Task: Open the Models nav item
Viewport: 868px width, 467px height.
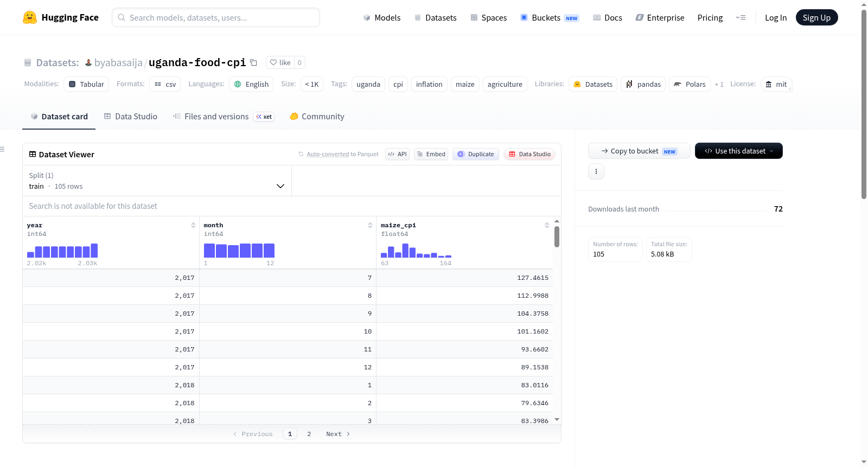Action: [382, 17]
